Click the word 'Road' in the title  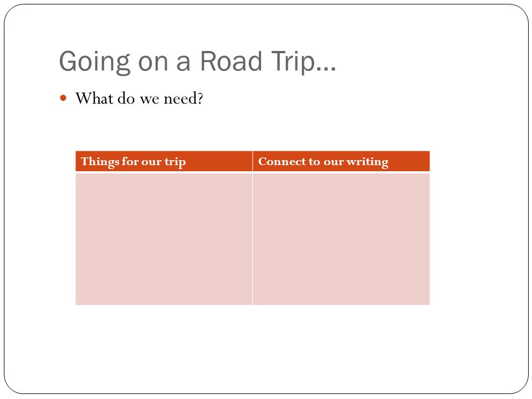click(231, 61)
